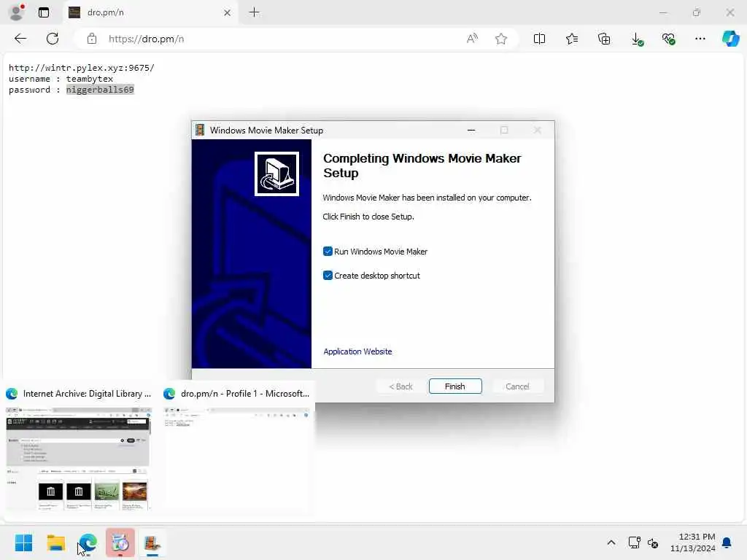Open Collections in Edge toolbar
The image size is (747, 560).
coord(603,39)
